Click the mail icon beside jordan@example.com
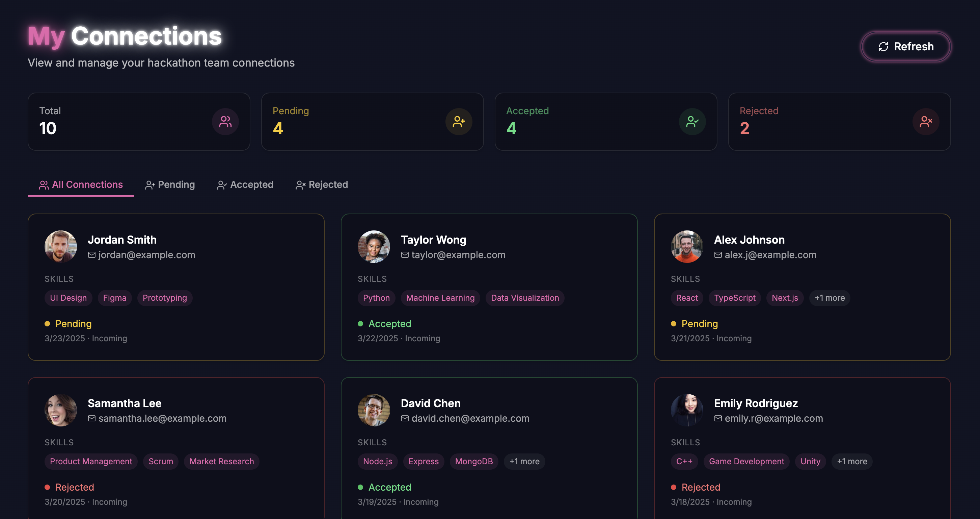Screen dimensions: 980x519 coord(92,255)
